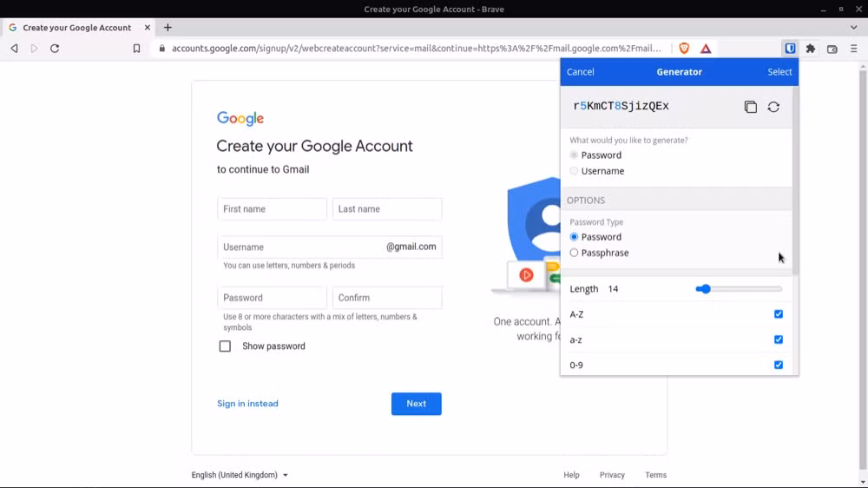Toggle the 0-9 numbers checkbox
This screenshot has width=868, height=488.
779,365
